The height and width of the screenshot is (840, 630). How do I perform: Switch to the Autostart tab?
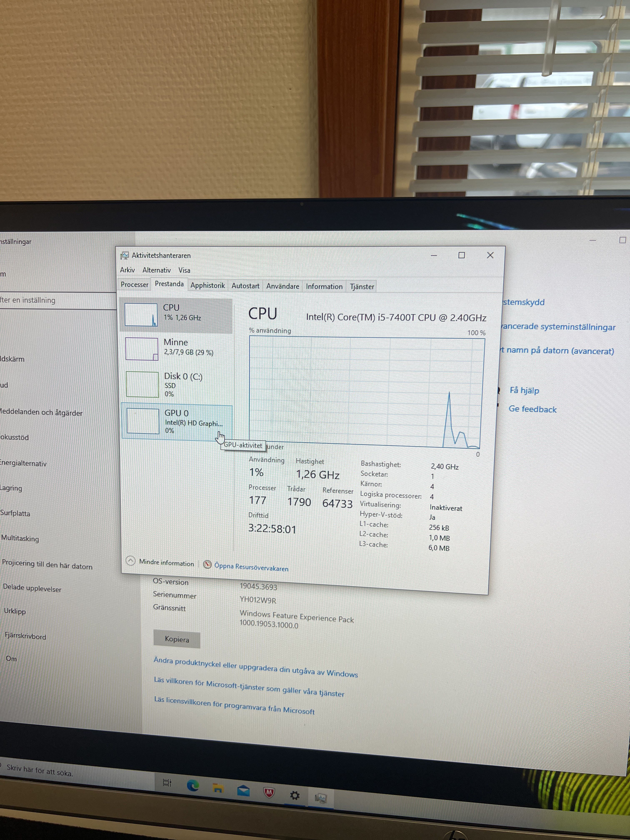[246, 286]
